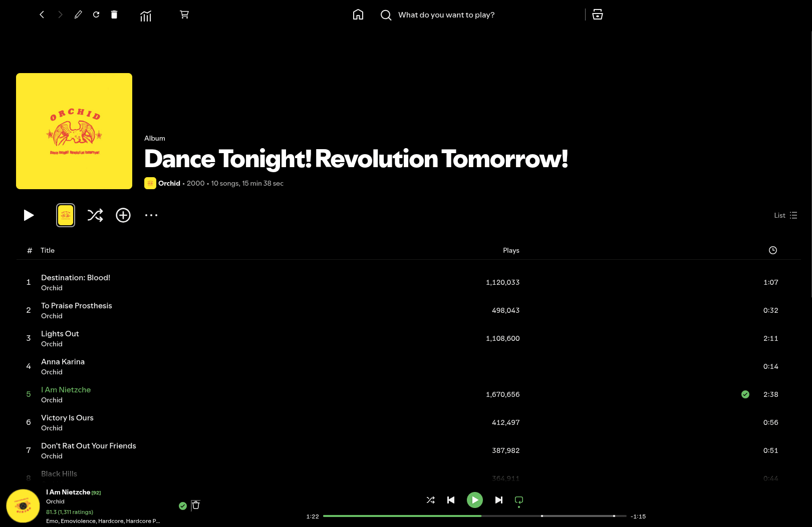Viewport: 812px width, 527px height.
Task: Click the small album art button beside play
Action: pyautogui.click(x=66, y=215)
